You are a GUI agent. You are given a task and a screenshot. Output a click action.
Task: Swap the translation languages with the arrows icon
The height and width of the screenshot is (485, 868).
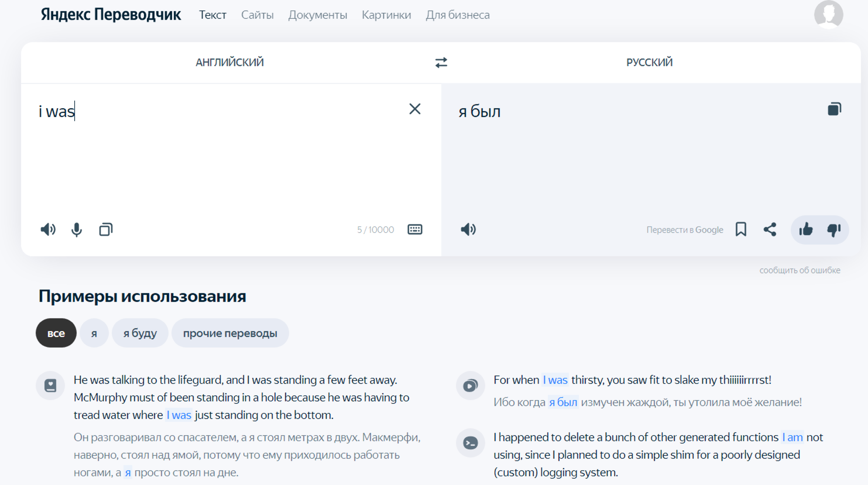pyautogui.click(x=441, y=62)
